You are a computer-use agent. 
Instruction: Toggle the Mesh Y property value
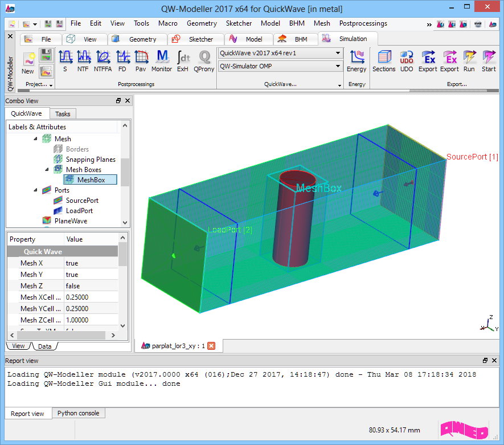pos(91,275)
